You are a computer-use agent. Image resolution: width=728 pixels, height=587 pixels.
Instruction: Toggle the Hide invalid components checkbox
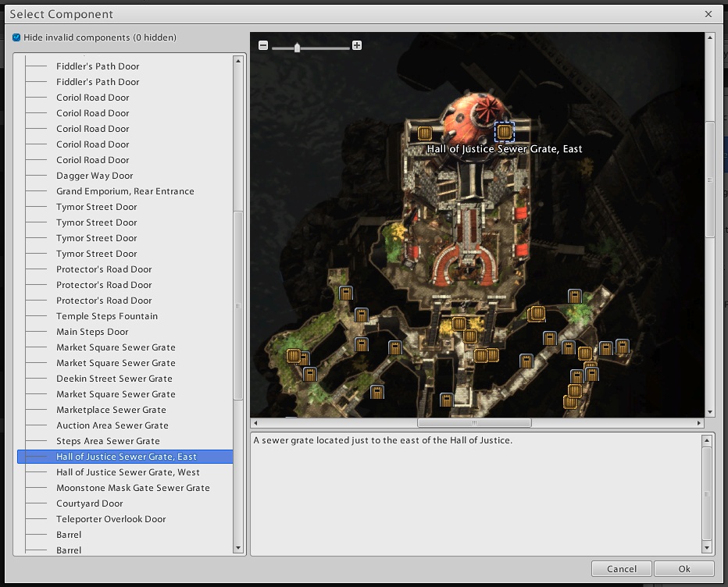16,37
